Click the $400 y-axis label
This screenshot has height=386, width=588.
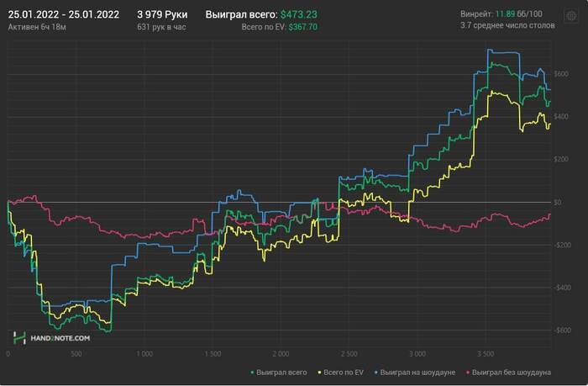560,117
